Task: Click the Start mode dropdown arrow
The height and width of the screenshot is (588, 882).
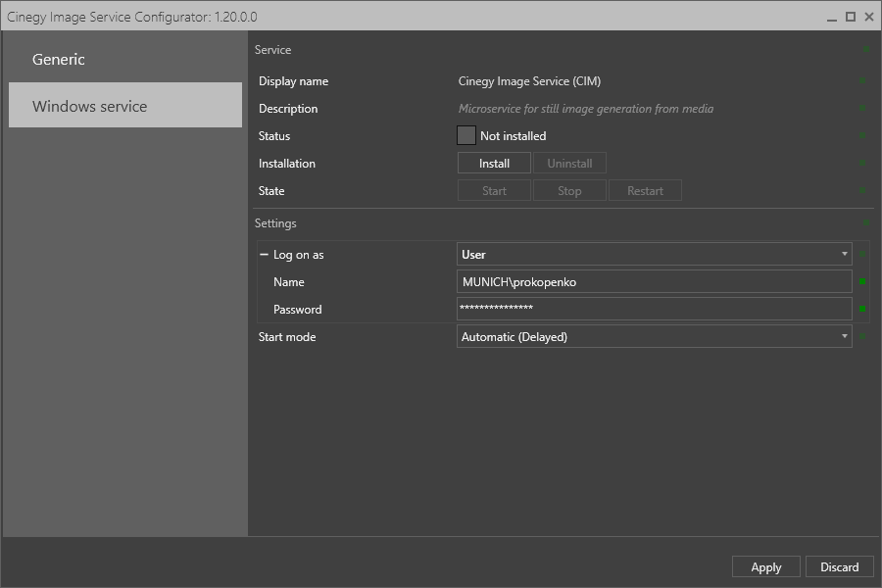Action: pos(845,336)
